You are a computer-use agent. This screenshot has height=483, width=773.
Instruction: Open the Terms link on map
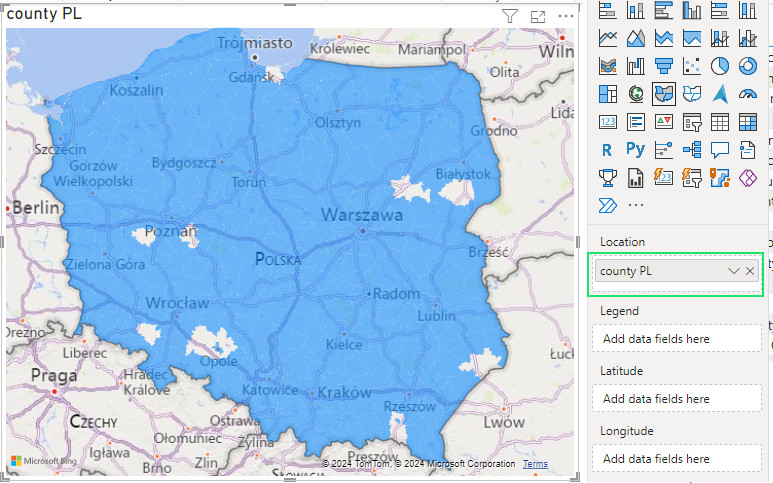pyautogui.click(x=535, y=464)
